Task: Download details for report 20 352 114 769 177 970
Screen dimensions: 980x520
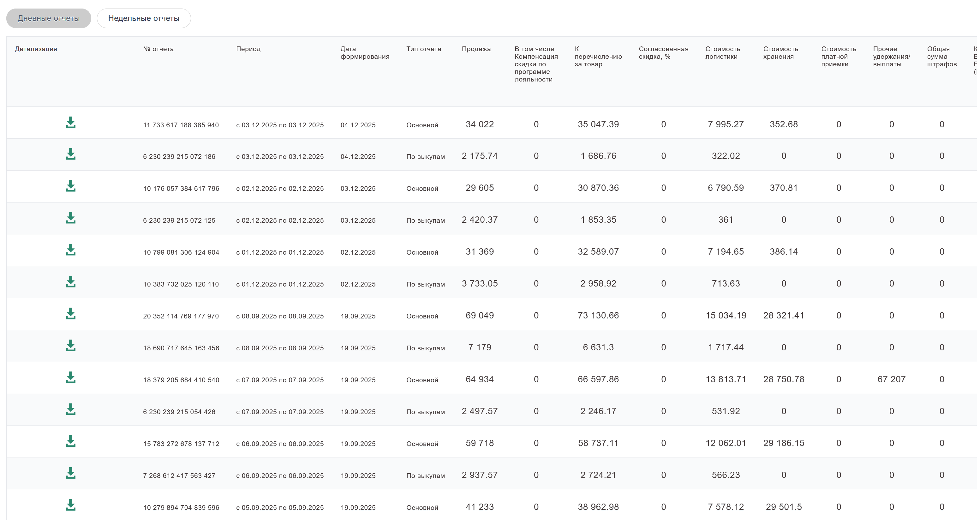Action: tap(71, 314)
